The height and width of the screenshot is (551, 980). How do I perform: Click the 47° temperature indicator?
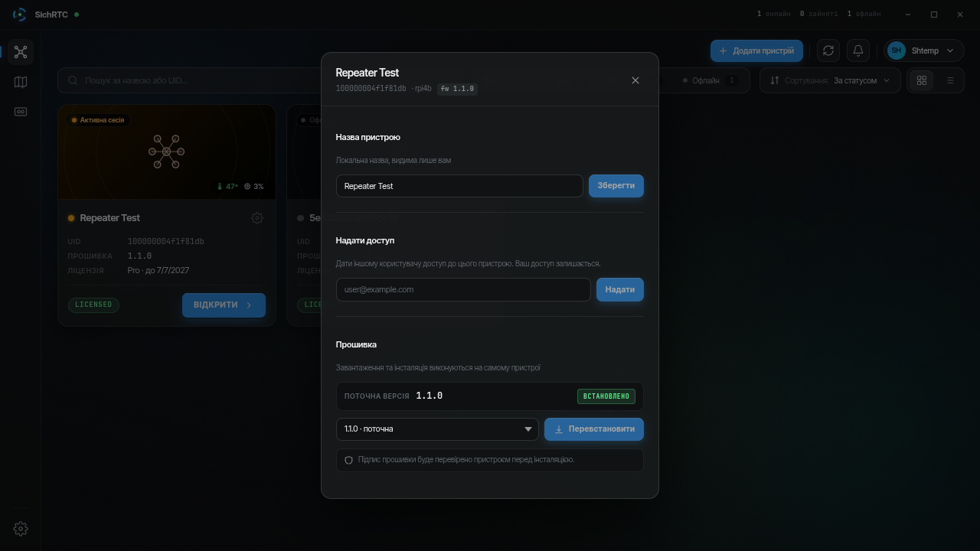(x=227, y=187)
